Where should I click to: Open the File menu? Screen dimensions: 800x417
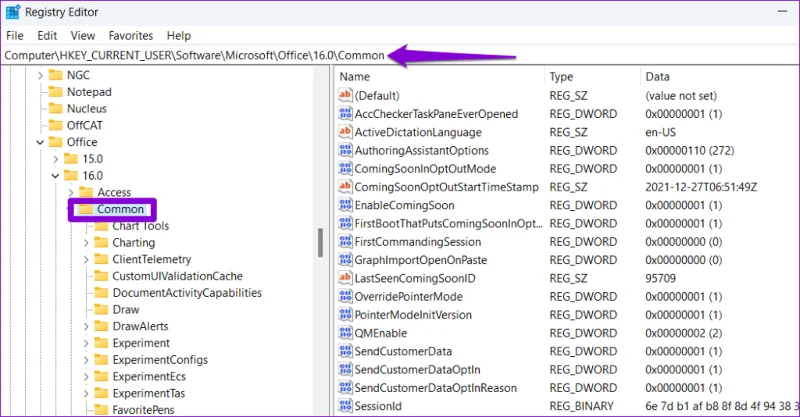click(x=15, y=36)
